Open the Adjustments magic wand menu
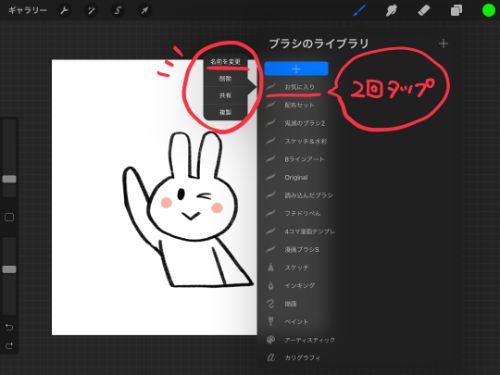 pos(91,11)
